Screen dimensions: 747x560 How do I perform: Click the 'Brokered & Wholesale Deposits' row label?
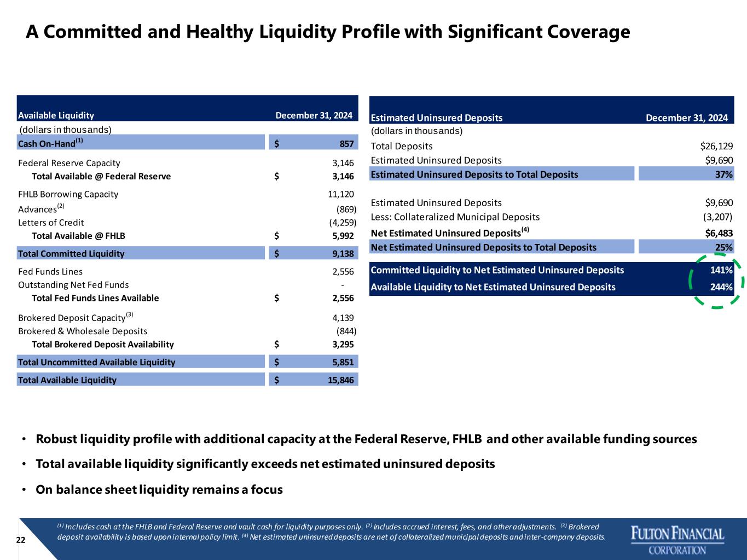tap(83, 331)
